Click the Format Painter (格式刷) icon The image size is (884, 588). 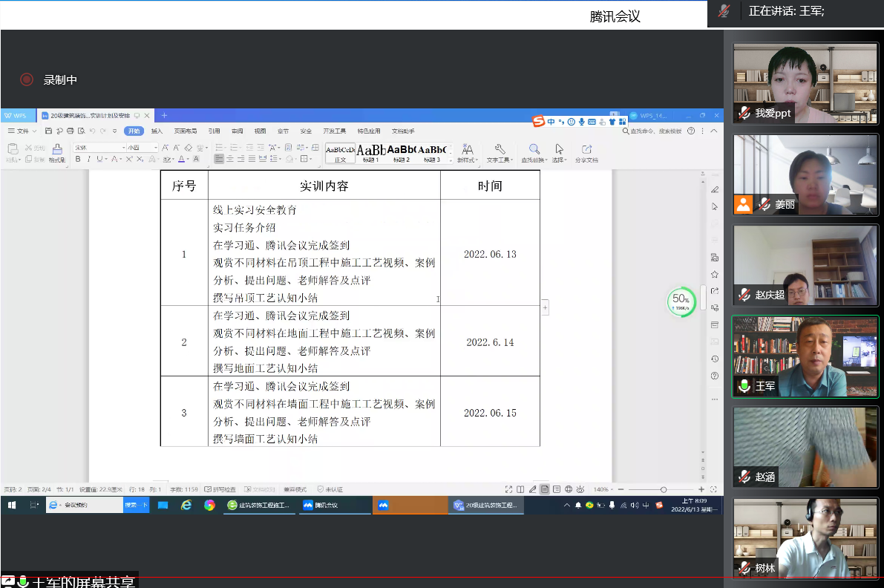[57, 152]
